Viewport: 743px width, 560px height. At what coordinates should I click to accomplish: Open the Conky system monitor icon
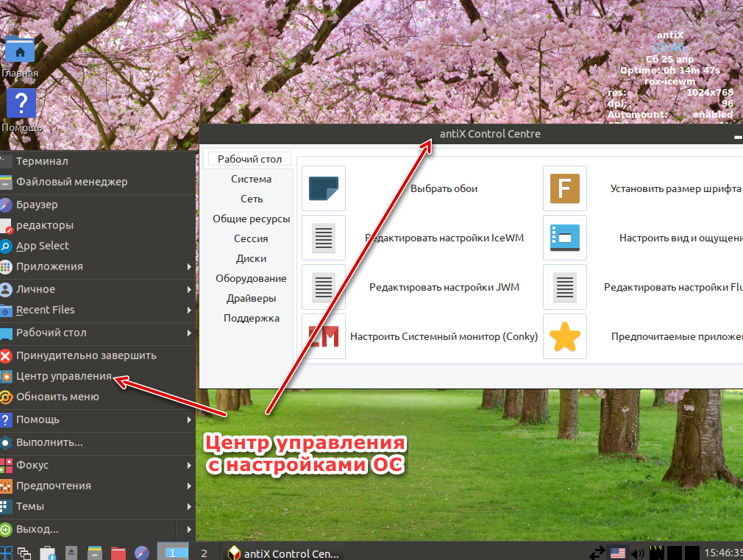click(x=324, y=336)
